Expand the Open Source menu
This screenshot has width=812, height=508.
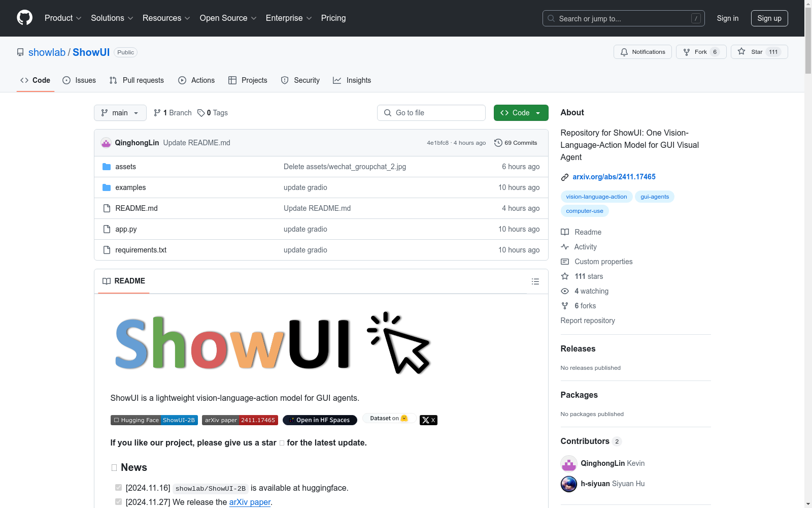click(x=228, y=18)
